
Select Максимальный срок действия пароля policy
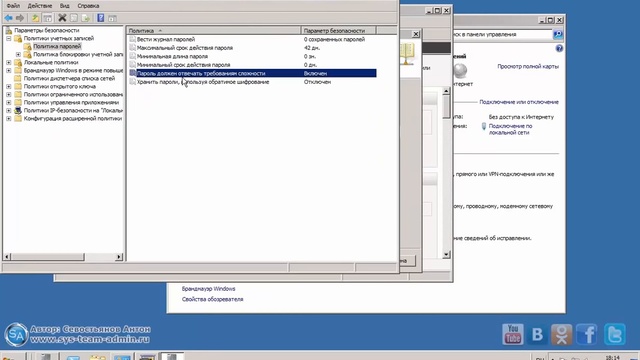(184, 48)
